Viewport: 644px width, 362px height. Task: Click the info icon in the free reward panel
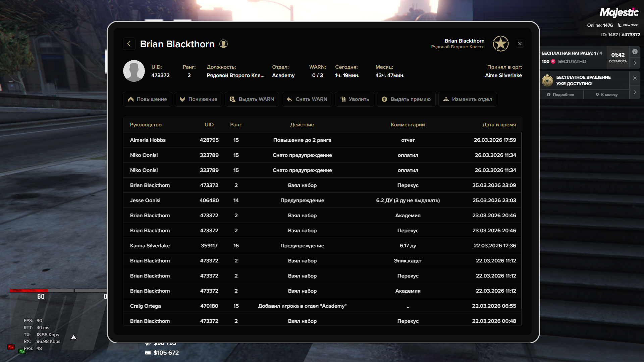(635, 52)
